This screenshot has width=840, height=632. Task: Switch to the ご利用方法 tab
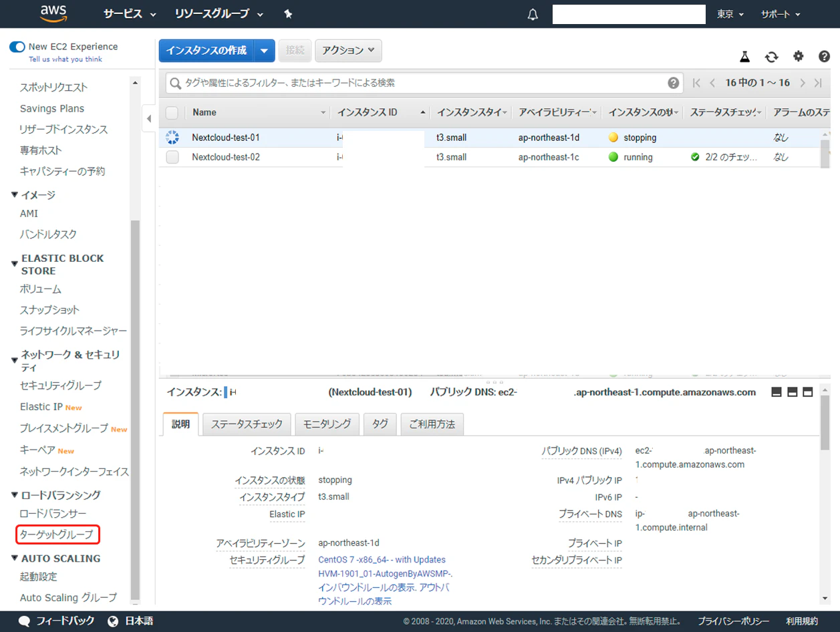(x=432, y=424)
